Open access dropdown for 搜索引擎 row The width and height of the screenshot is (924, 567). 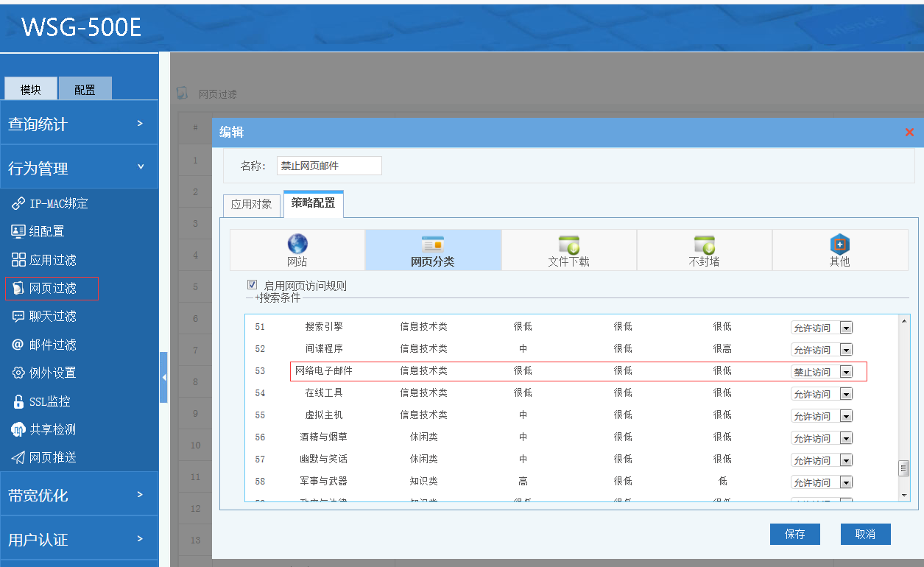[x=846, y=328]
